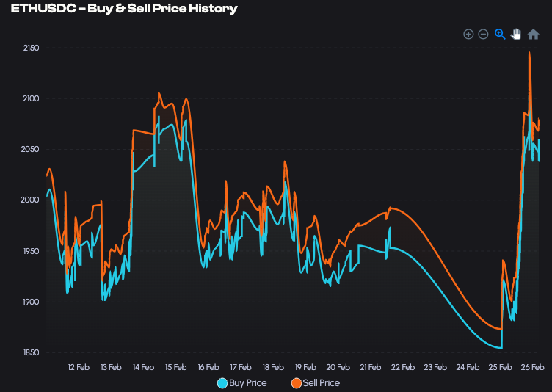The image size is (552, 392).
Task: Click the 2150 y-axis value label
Action: (x=29, y=48)
